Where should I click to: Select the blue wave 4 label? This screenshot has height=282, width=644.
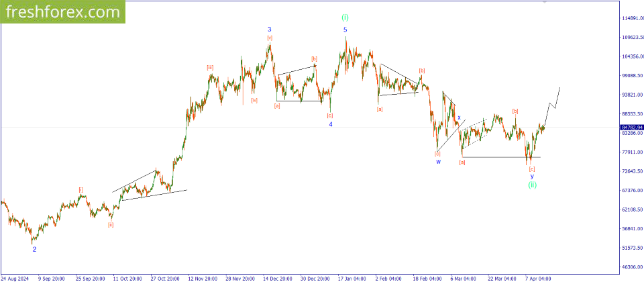tap(330, 124)
